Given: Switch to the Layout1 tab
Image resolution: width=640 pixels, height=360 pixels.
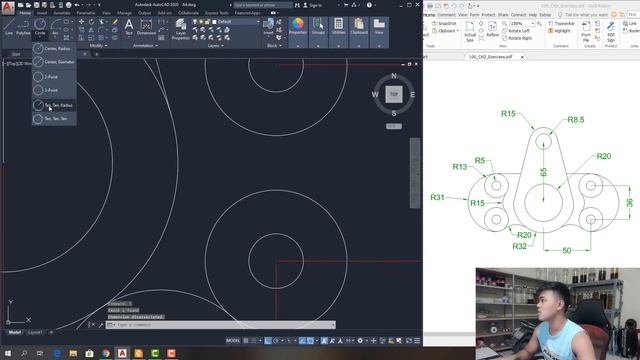Looking at the screenshot, I should 34,333.
